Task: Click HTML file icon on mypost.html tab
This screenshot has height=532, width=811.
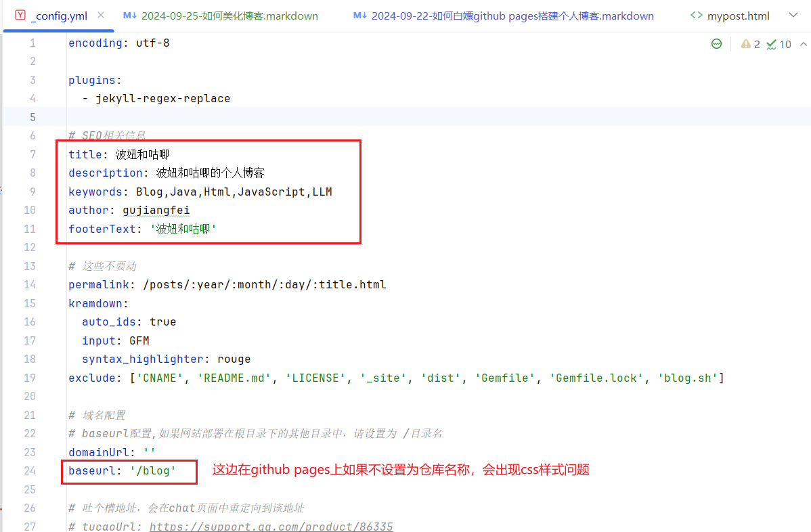Action: click(696, 16)
